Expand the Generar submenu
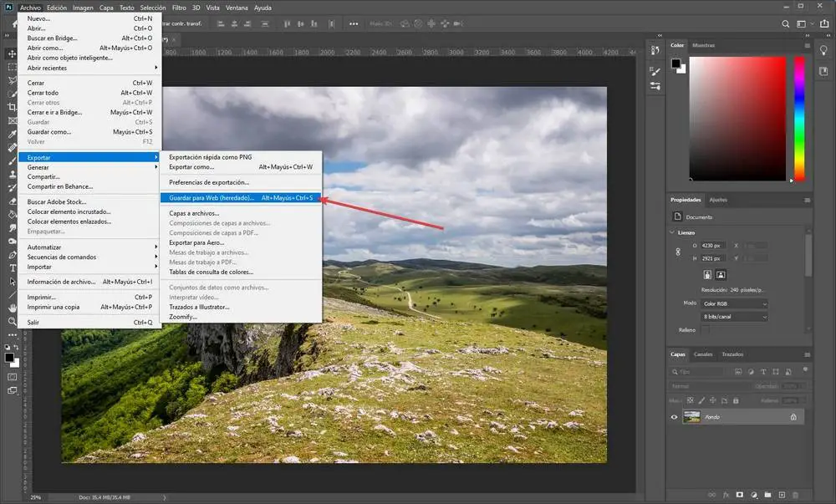This screenshot has height=504, width=836. pyautogui.click(x=89, y=167)
